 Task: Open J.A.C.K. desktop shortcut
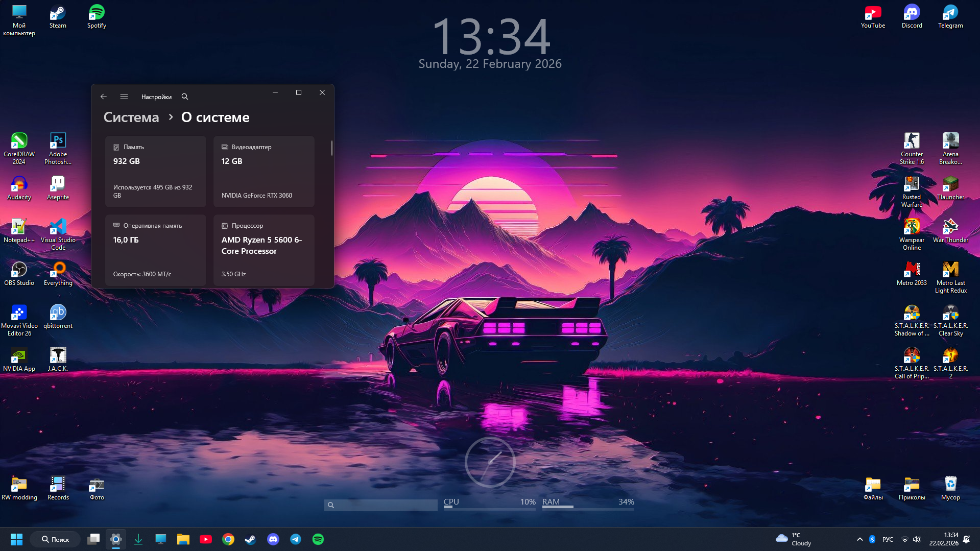(x=58, y=360)
